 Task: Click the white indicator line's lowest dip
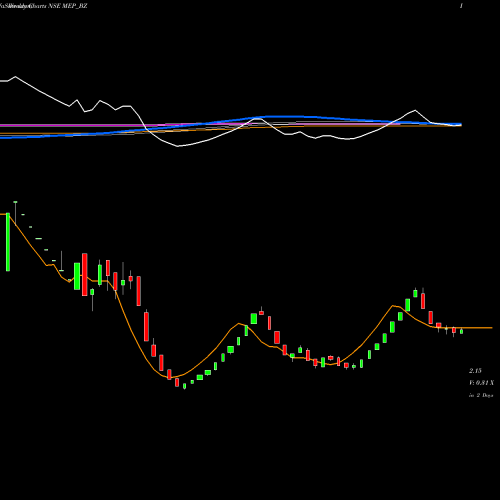click(x=177, y=146)
